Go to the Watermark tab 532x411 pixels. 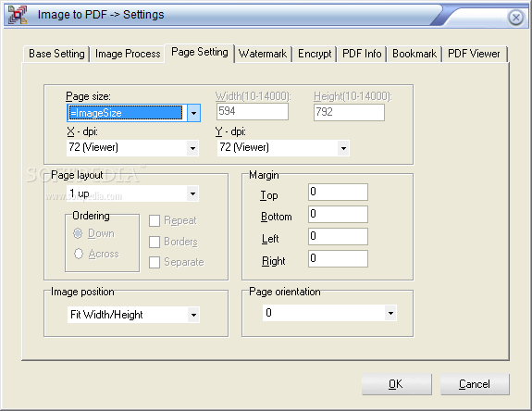[263, 54]
